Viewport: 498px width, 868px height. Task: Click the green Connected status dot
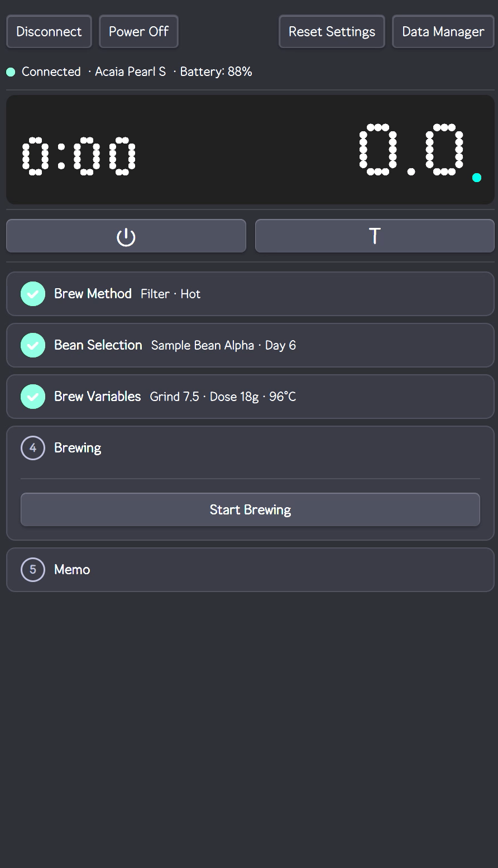click(x=11, y=72)
